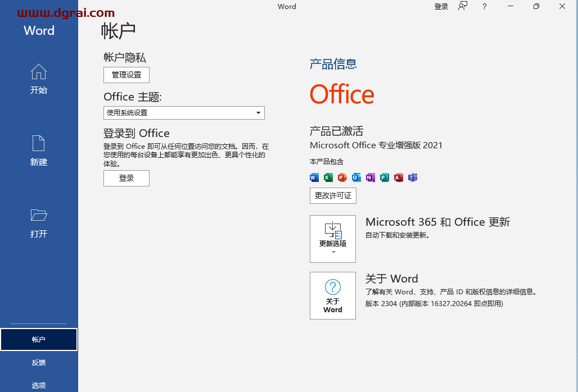
Task: Click the Outlook icon in product list
Action: [x=356, y=177]
